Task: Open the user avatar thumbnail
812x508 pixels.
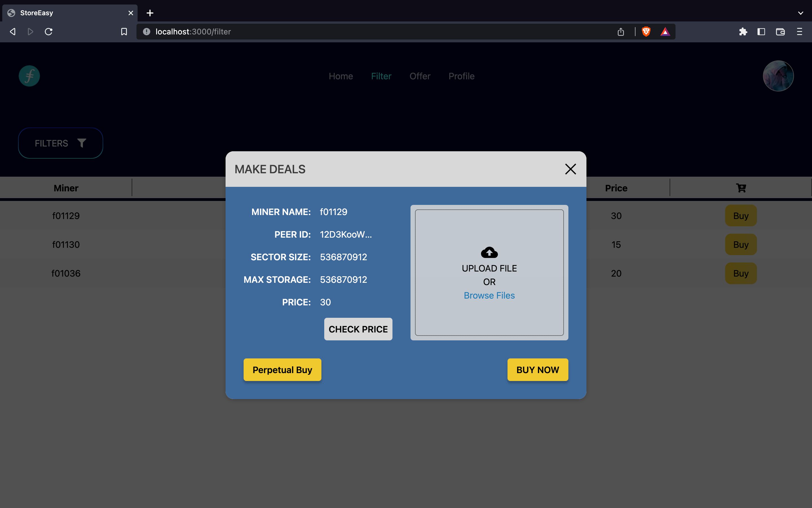Action: tap(778, 76)
